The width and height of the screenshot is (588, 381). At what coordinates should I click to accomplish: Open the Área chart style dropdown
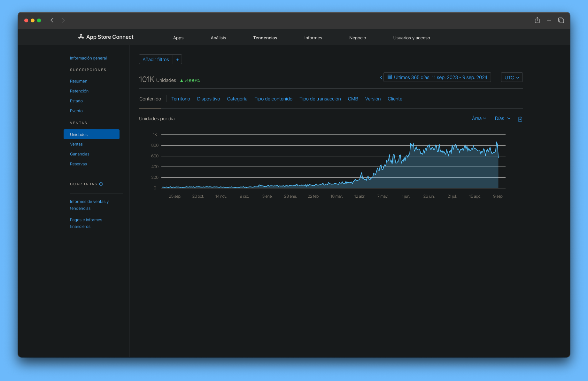point(479,118)
